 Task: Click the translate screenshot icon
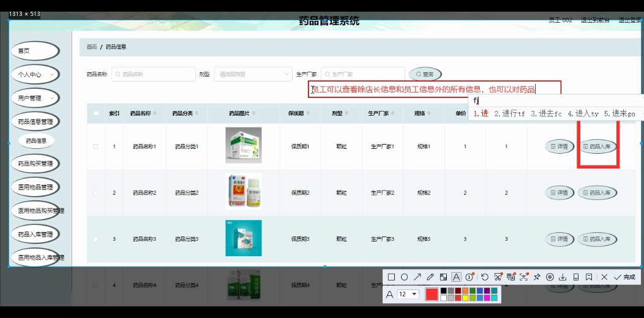pos(511,278)
